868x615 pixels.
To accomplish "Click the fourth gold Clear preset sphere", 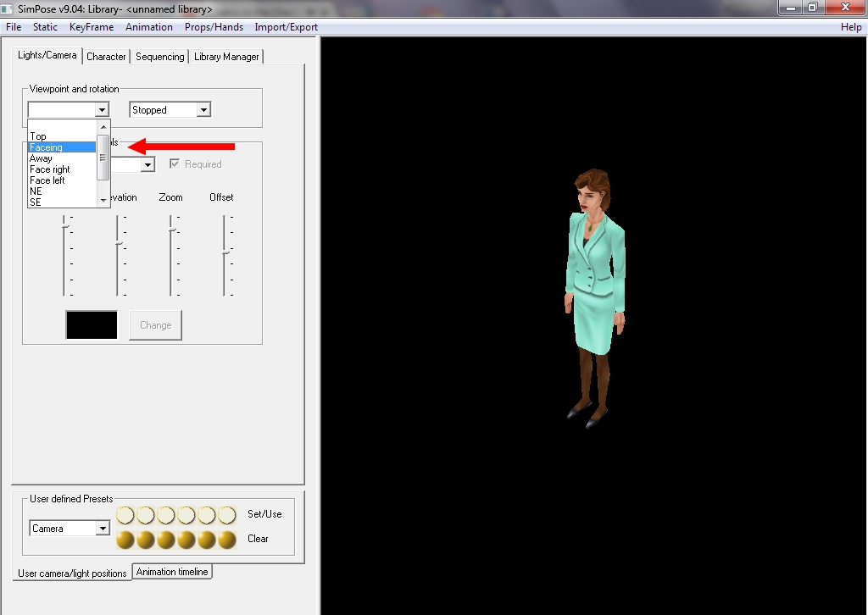I will click(x=186, y=540).
